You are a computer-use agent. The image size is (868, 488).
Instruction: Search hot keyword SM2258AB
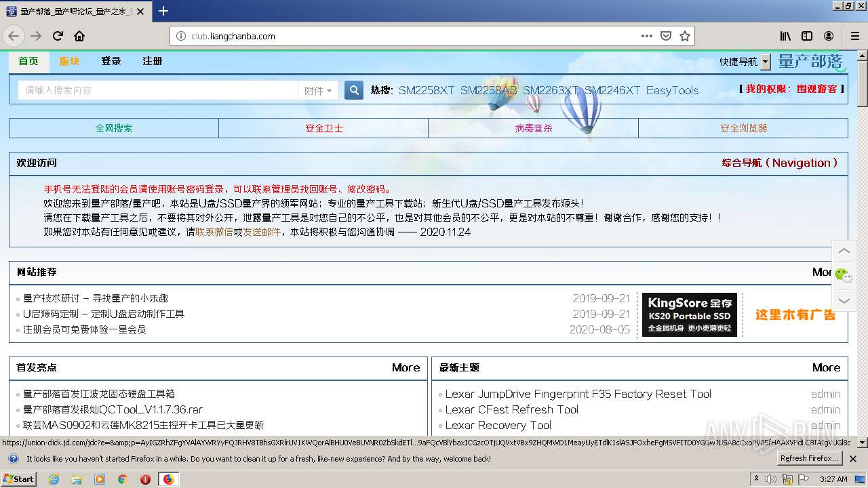(488, 90)
